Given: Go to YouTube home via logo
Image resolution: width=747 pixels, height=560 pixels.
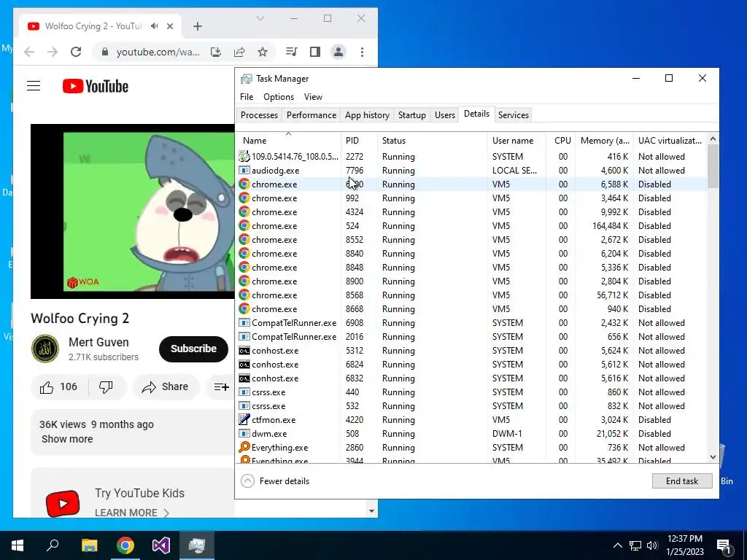Looking at the screenshot, I should (96, 86).
